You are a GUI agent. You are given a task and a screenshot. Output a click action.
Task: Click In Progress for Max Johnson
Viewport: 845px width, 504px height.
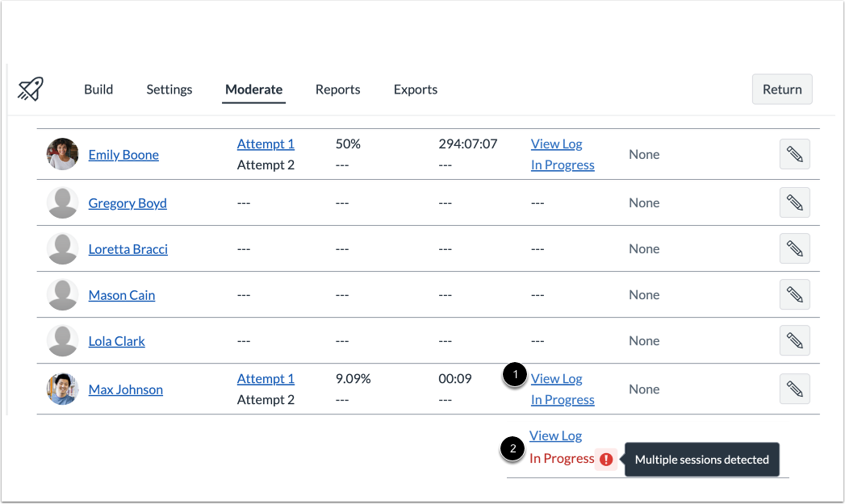(x=563, y=399)
